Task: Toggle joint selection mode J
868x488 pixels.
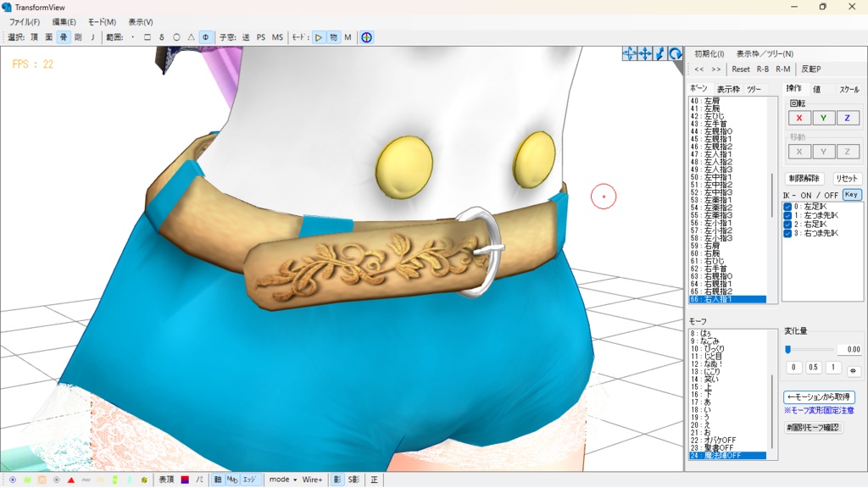Action: [92, 37]
